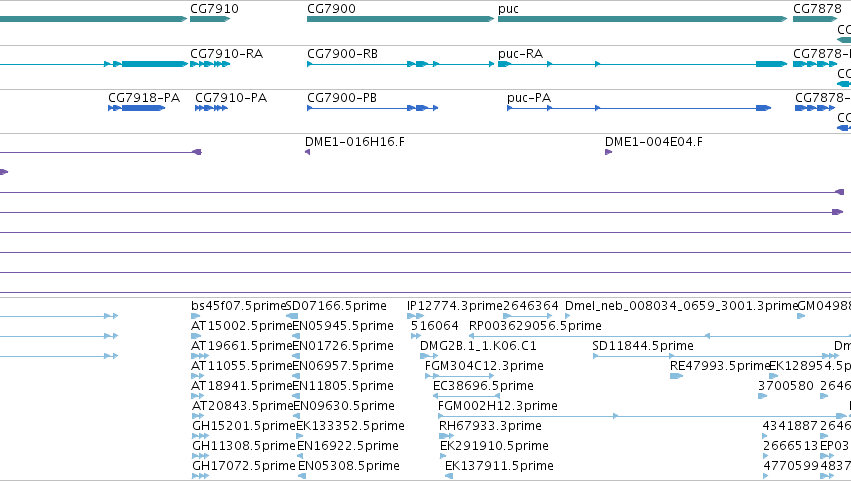Image resolution: width=851 pixels, height=481 pixels.
Task: Click DMG2B.1_1.K06.C1 label
Action: [478, 346]
